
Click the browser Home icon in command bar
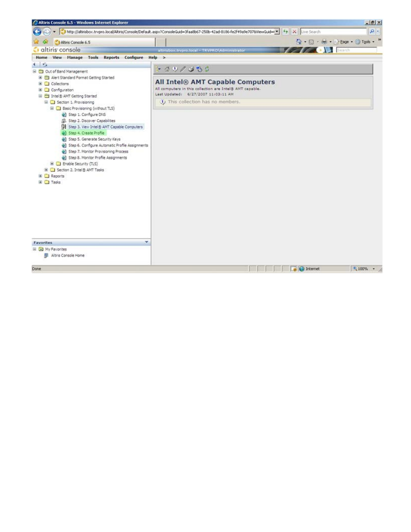point(299,42)
